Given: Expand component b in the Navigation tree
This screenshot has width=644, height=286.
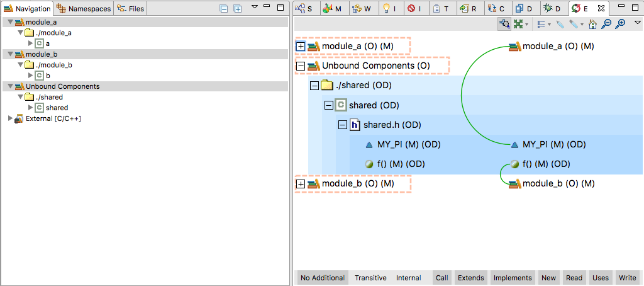Looking at the screenshot, I should coord(30,76).
